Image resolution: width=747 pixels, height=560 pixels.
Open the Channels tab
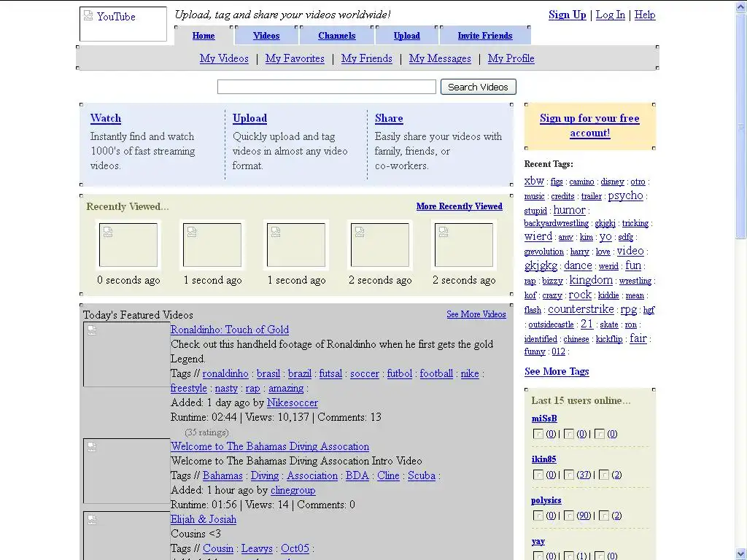[x=337, y=36]
